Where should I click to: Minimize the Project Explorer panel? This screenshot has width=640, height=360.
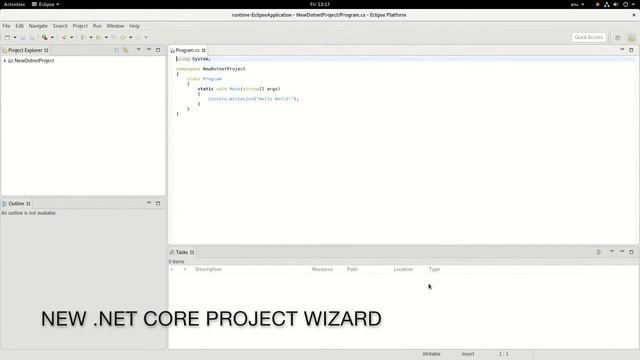click(x=149, y=49)
